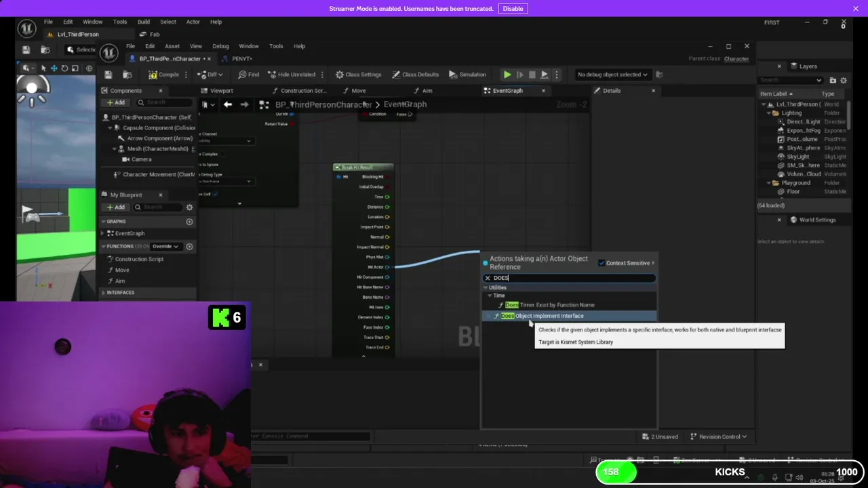Open File menu in blueprint editor

point(130,46)
